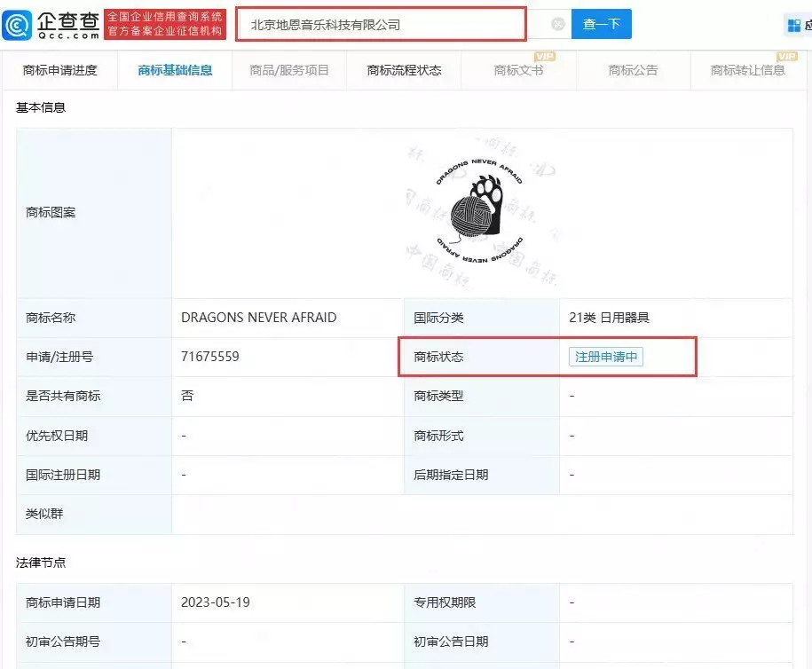
Task: Select the DRAGONS NEVER AFRAID trademark name
Action: [x=259, y=318]
